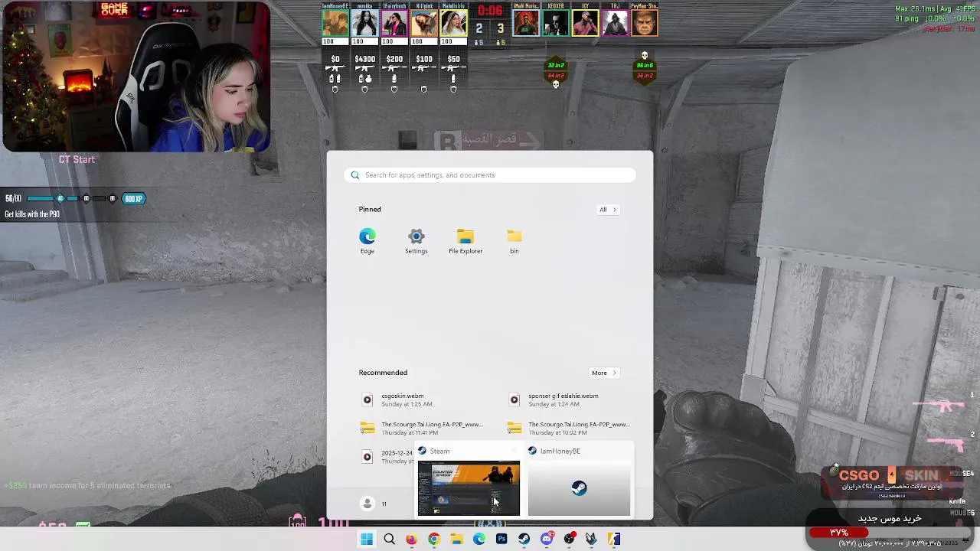This screenshot has width=980, height=551.
Task: Open the user account named 11
Action: (374, 504)
